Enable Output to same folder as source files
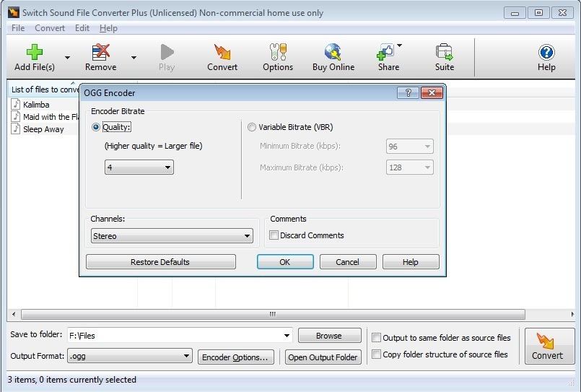Screen dimensions: 581x392 pyautogui.click(x=376, y=338)
